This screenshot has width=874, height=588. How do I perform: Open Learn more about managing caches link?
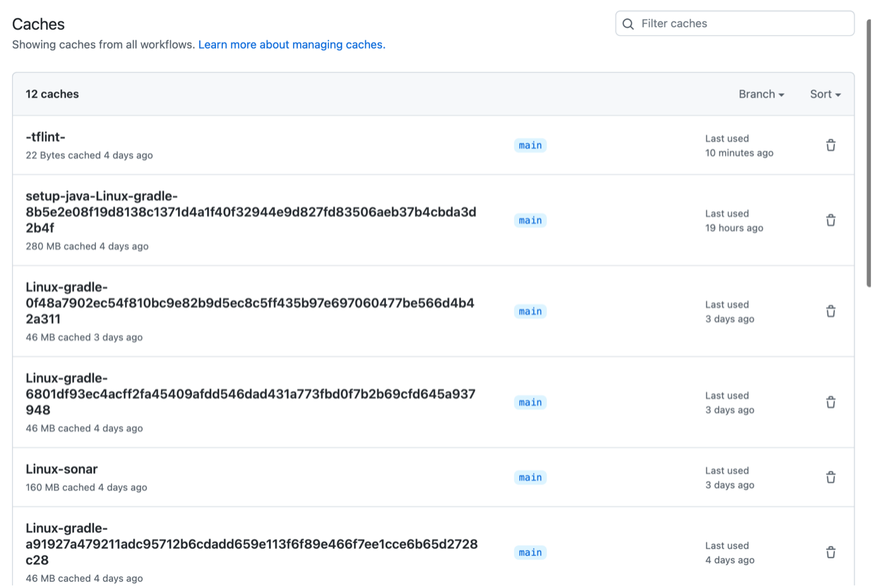[x=292, y=45]
